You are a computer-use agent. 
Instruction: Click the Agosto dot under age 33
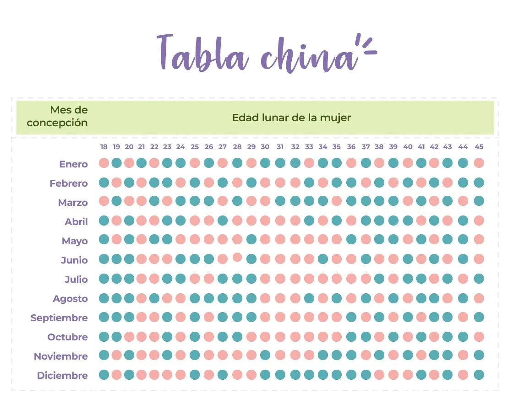coord(309,298)
